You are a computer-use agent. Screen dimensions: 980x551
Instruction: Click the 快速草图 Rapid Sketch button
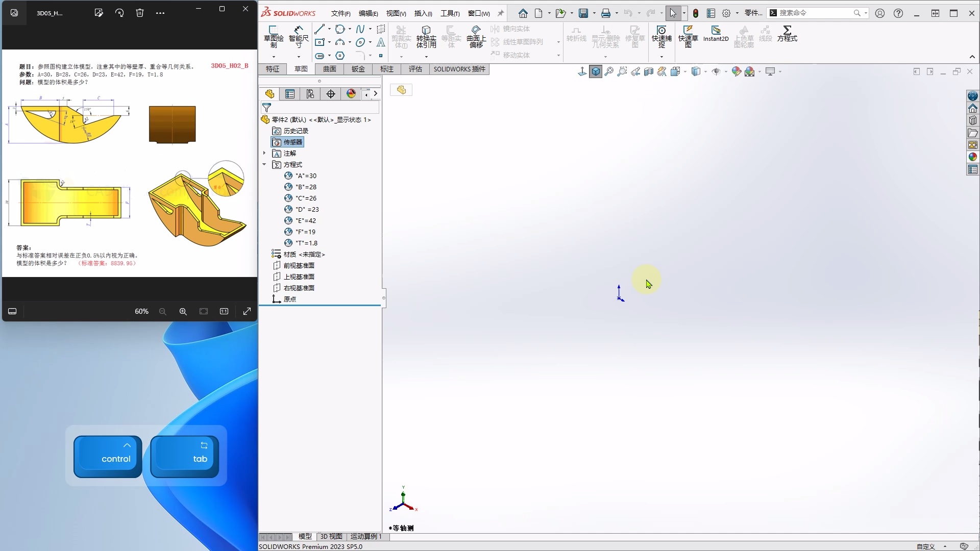point(688,35)
